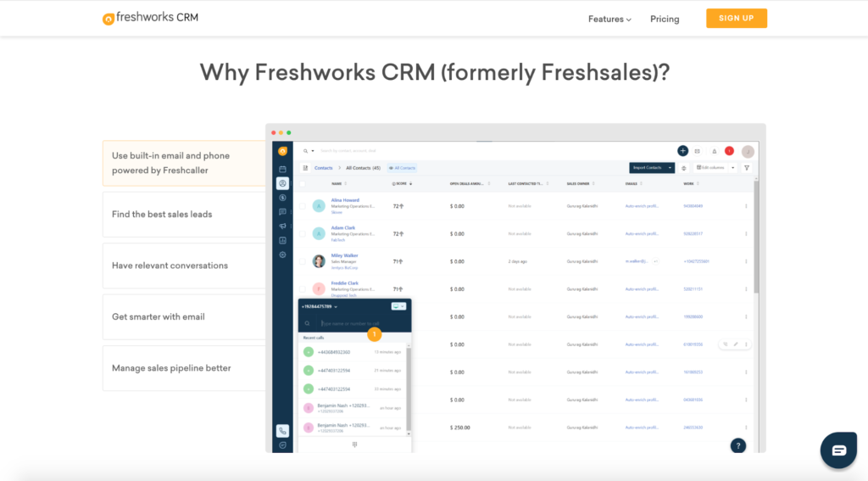Click the Freshworks CRM logo
Screen dimensions: 868x481
pos(150,19)
